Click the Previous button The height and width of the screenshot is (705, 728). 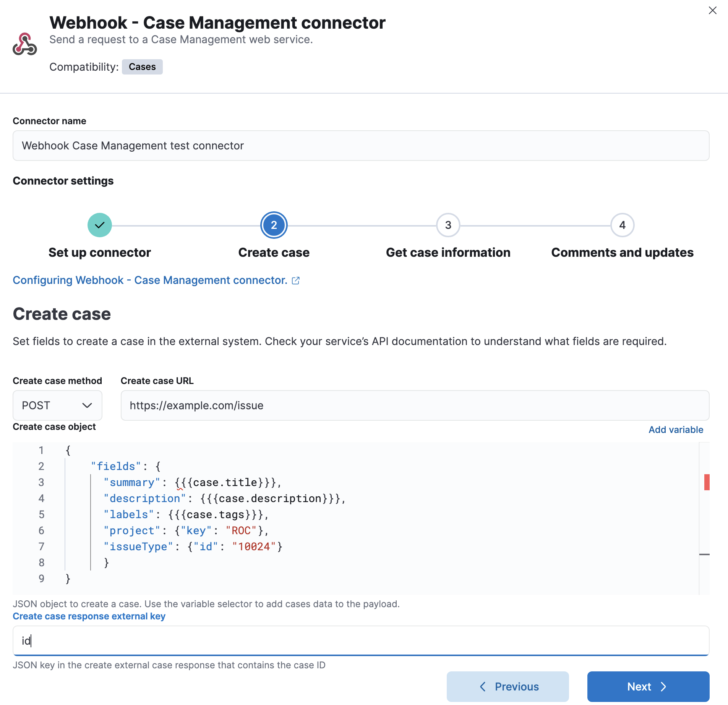[x=507, y=686]
